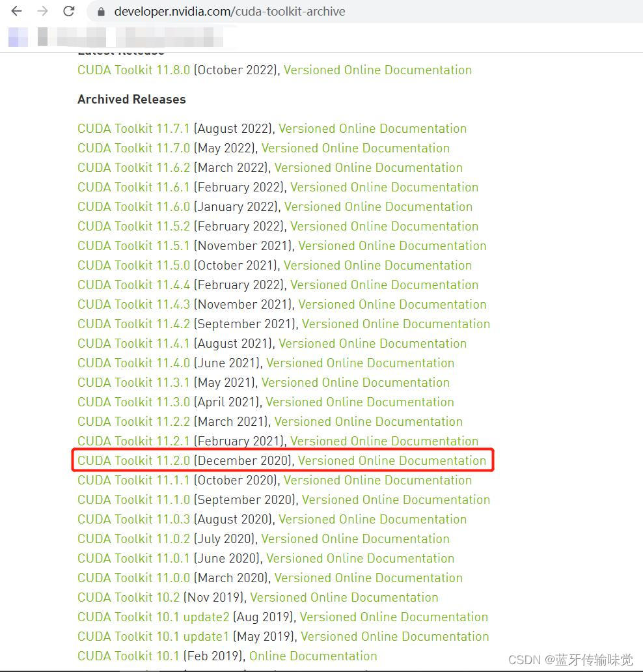Open Versioned Online Documentation for 11.4.1
The image size is (643, 672).
coord(373,344)
